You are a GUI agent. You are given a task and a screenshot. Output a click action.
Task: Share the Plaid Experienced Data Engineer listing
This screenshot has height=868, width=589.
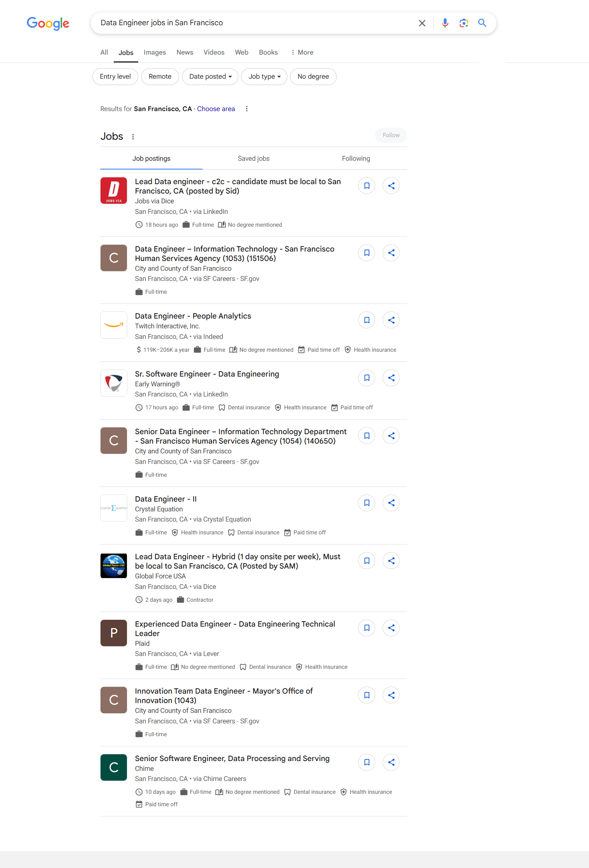coord(391,628)
